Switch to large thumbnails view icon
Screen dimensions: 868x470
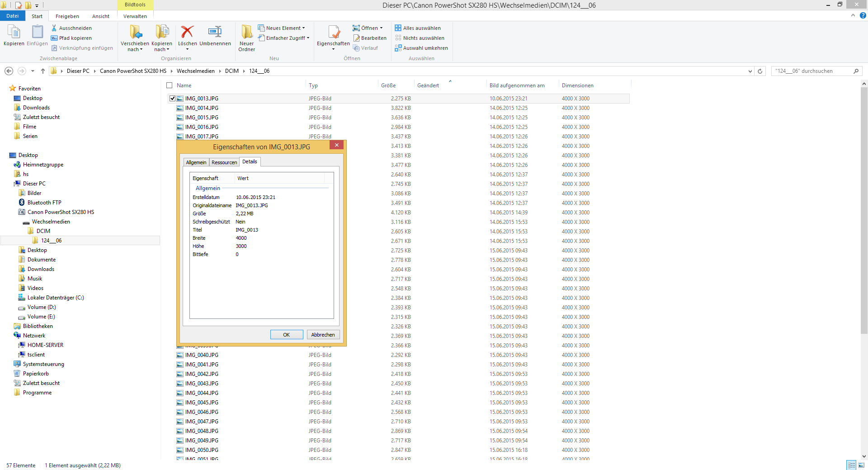[861, 465]
